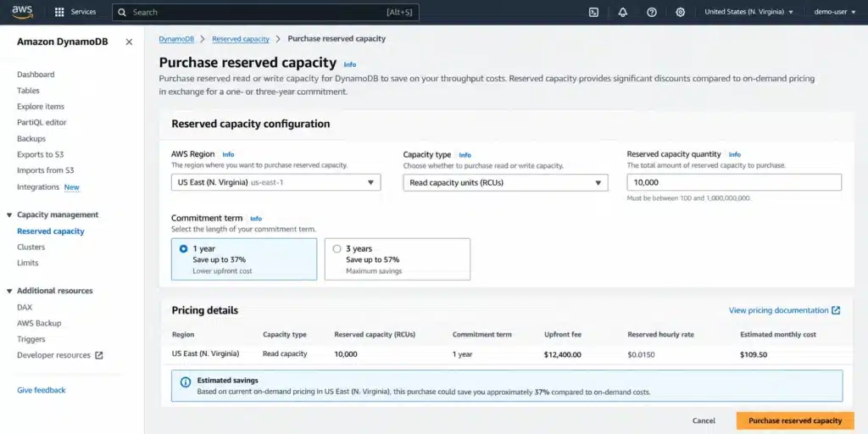Open CloudShell terminal icon in top bar
Image resolution: width=868 pixels, height=434 pixels.
click(x=593, y=12)
